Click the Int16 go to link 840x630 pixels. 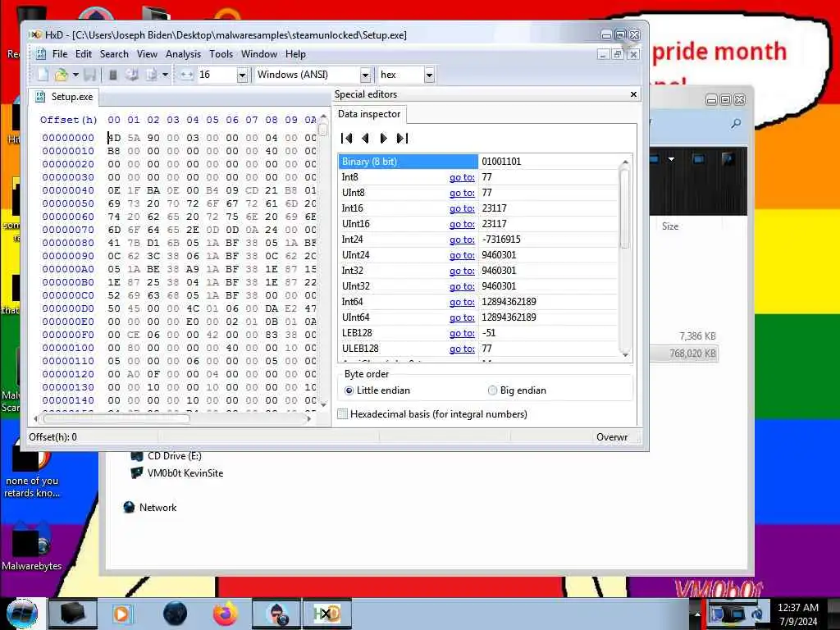[x=462, y=208]
